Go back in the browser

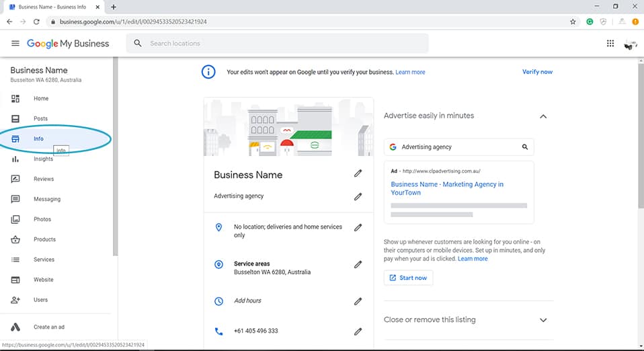coord(9,22)
